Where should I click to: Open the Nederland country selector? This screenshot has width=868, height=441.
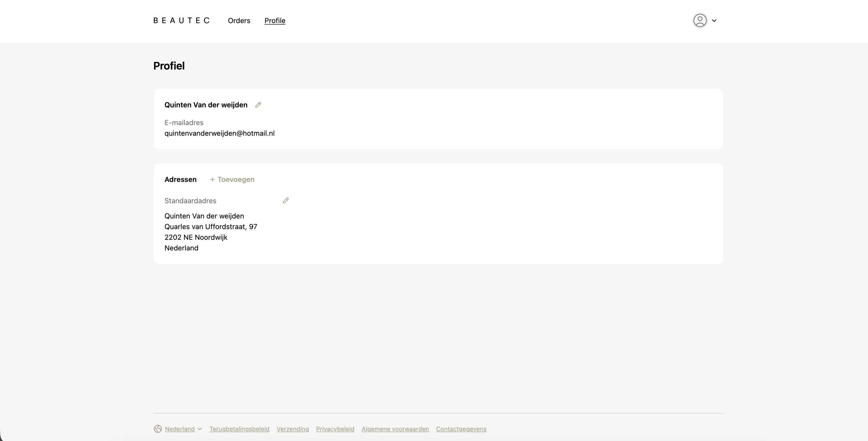click(x=179, y=429)
